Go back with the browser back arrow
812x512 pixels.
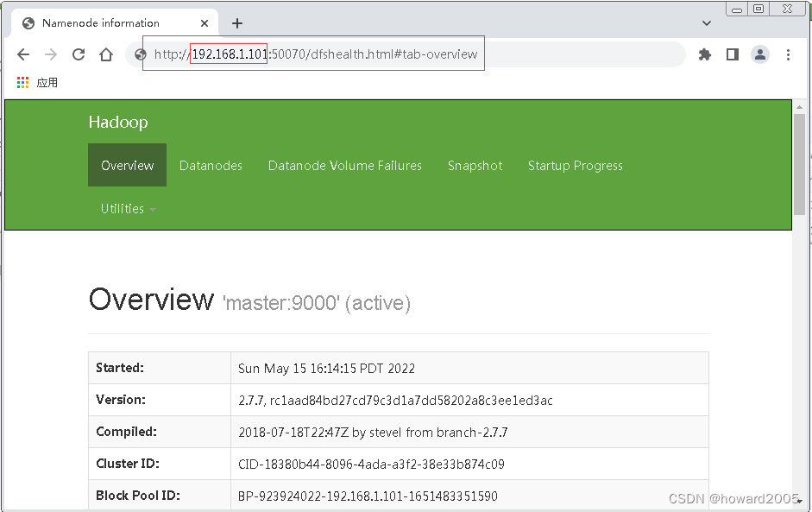point(23,54)
